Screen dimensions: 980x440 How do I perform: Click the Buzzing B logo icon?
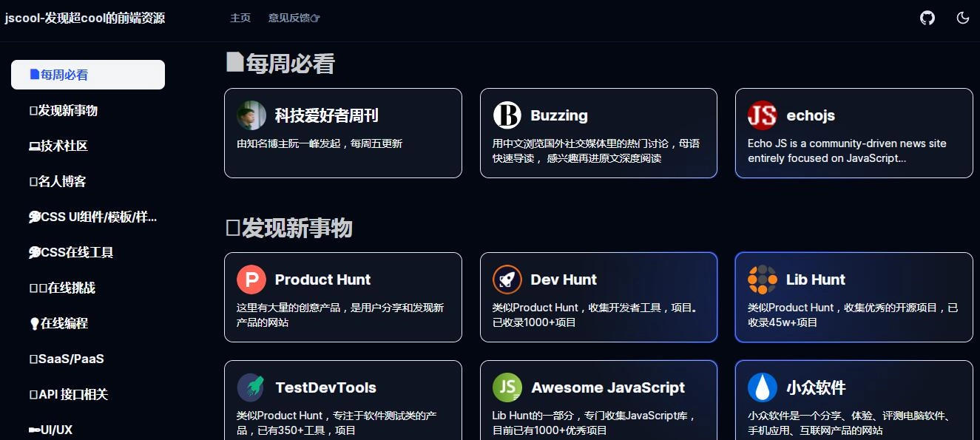coord(507,115)
